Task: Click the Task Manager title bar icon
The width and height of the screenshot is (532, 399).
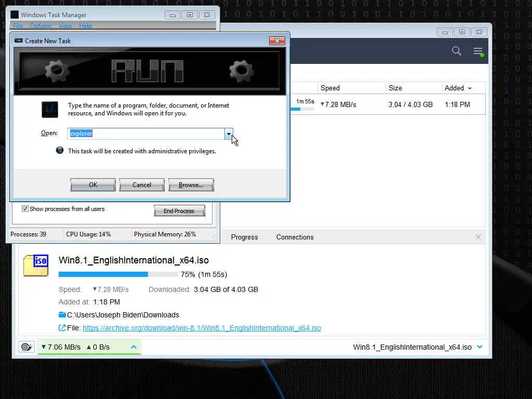Action: click(x=14, y=15)
